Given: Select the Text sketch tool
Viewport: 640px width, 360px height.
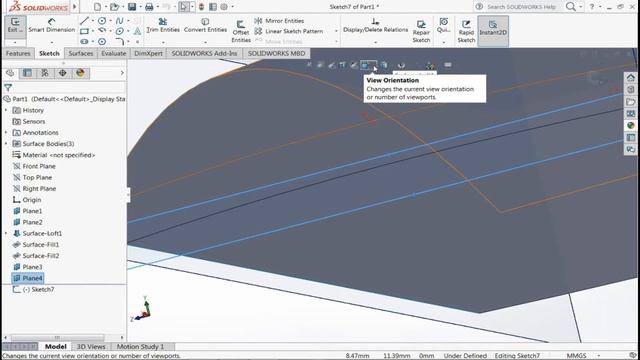Looking at the screenshot, I should click(x=138, y=31).
